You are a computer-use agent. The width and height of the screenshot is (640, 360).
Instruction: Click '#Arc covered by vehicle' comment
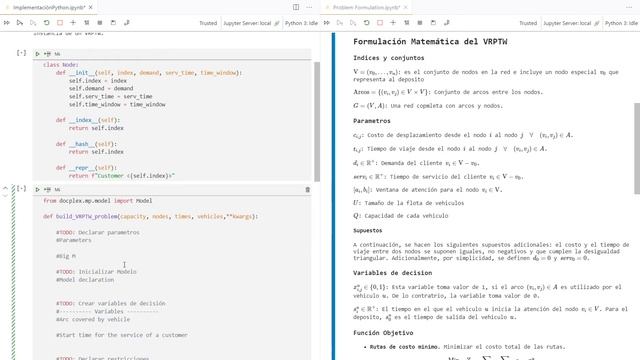click(93, 320)
